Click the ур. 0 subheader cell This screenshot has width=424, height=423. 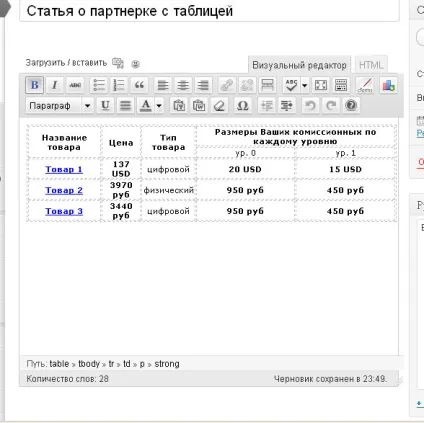click(245, 153)
